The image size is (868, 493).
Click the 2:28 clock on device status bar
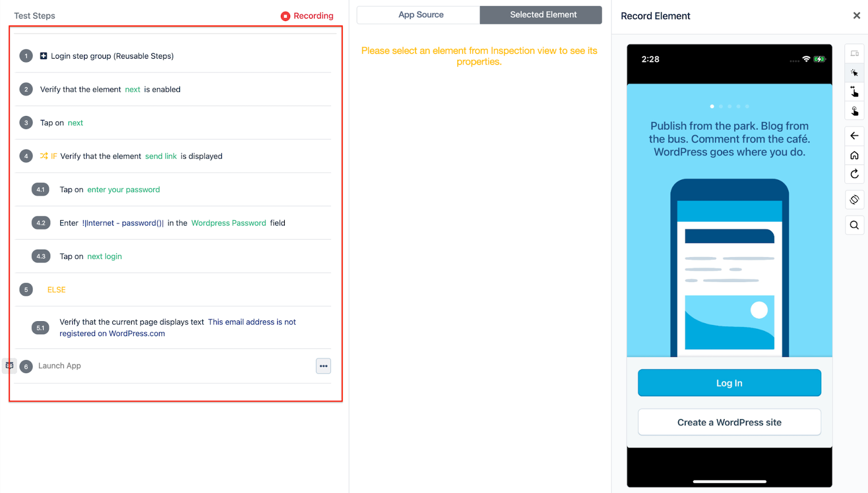click(650, 59)
